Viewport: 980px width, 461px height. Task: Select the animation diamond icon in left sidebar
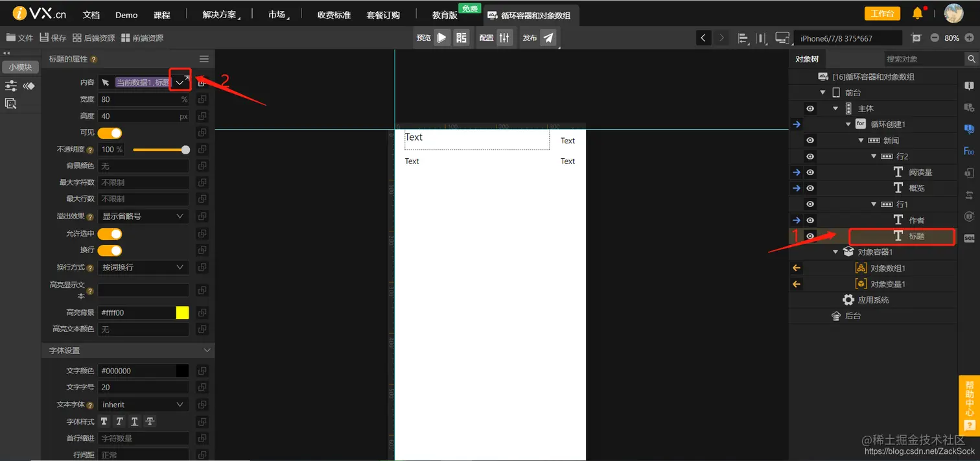tap(29, 86)
